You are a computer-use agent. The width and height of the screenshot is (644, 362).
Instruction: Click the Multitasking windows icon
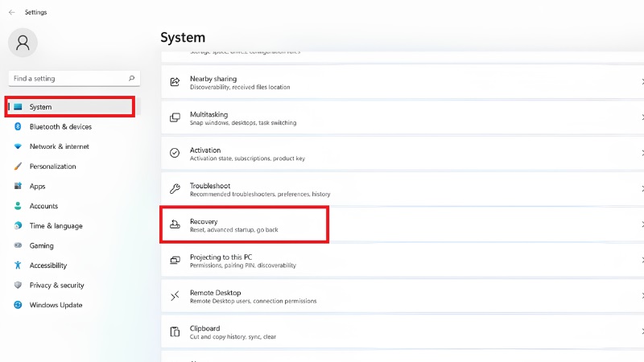[175, 117]
